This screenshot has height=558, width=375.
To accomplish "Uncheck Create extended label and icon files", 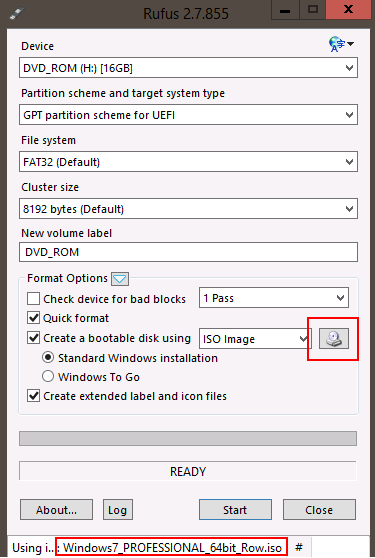I will coord(33,396).
